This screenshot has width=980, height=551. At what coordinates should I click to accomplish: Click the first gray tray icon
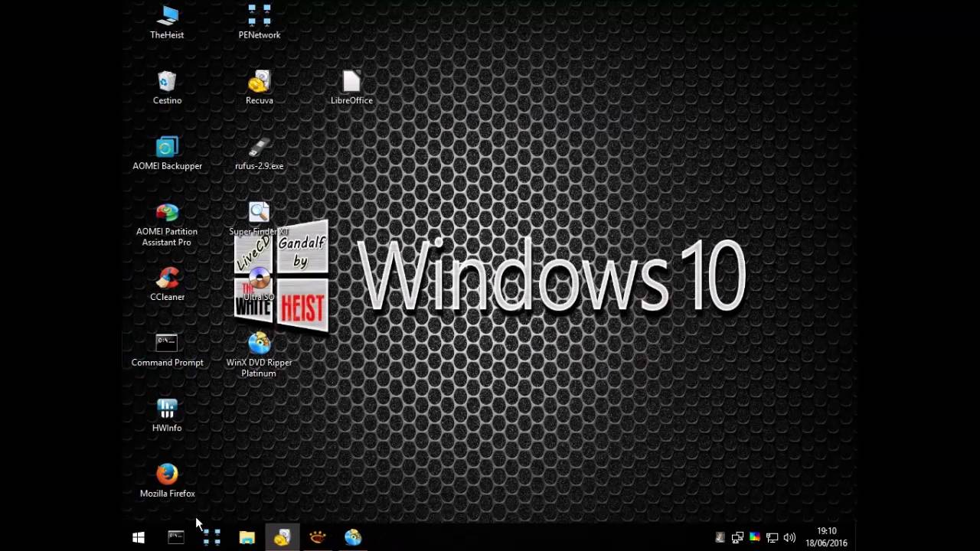coord(720,538)
